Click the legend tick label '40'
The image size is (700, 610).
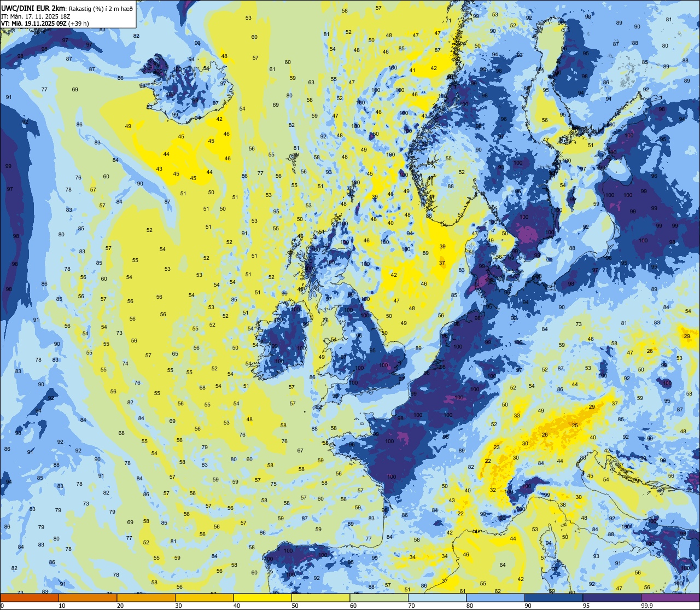point(237,606)
